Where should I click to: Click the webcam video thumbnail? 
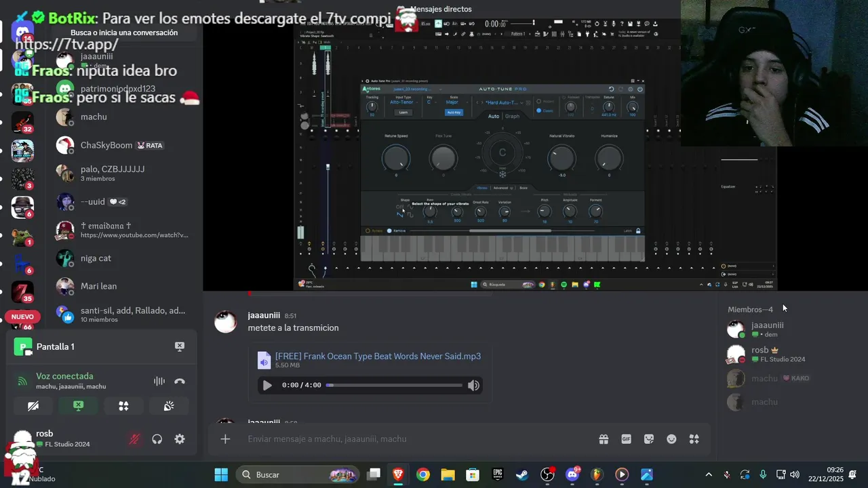point(774,73)
